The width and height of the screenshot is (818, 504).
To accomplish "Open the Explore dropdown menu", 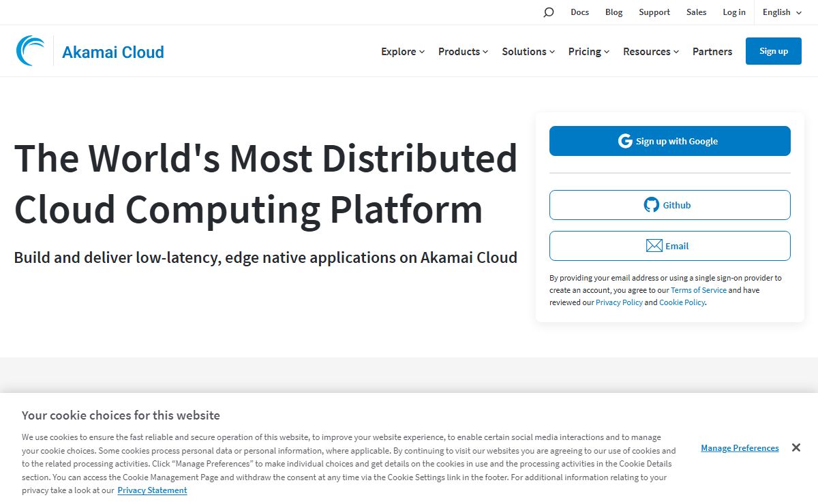I will (x=403, y=52).
